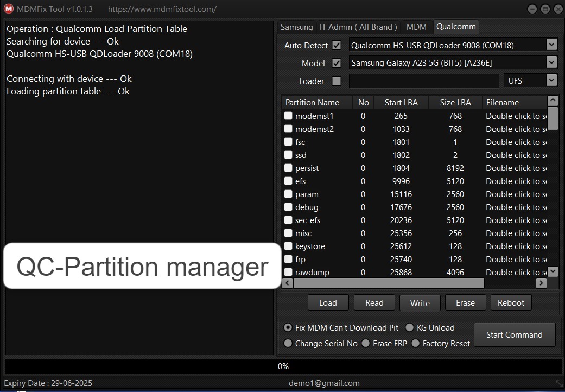Open the MDM tab
Screen dimensions: 565x392
coord(416,27)
